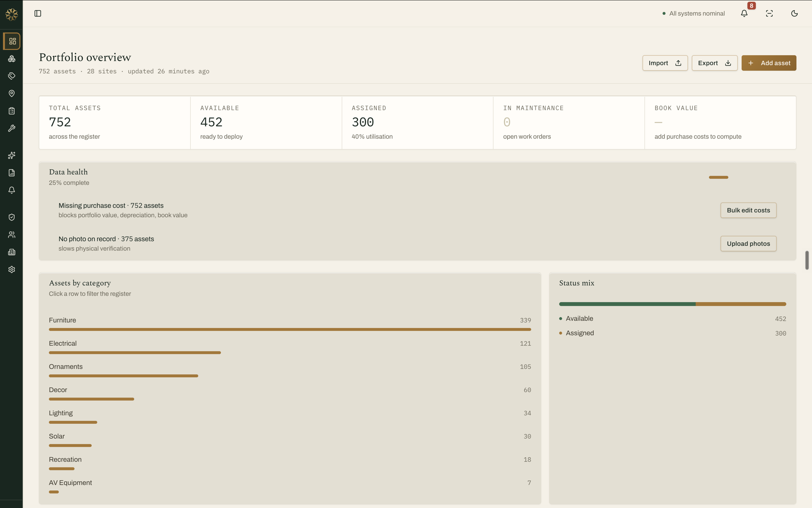Open the sparkles insights icon
This screenshot has width=812, height=508.
[x=12, y=155]
